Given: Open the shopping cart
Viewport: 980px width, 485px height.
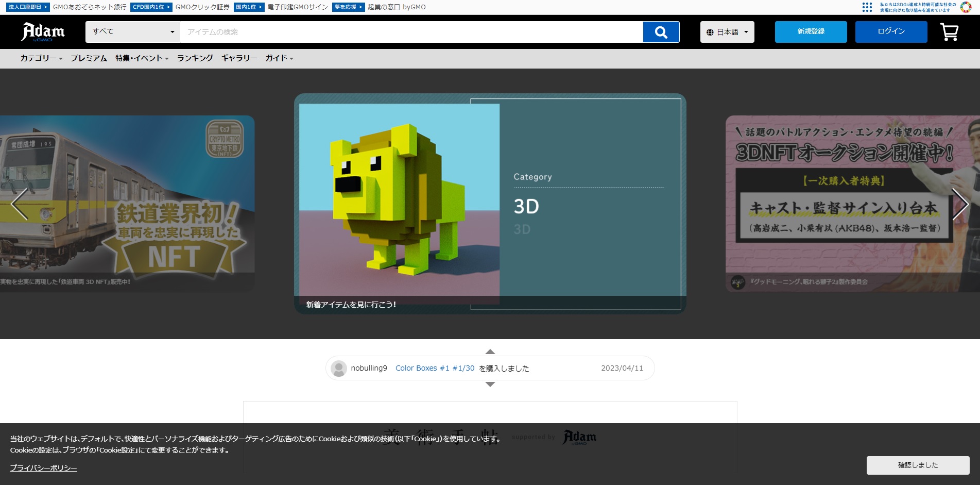Looking at the screenshot, I should [949, 32].
